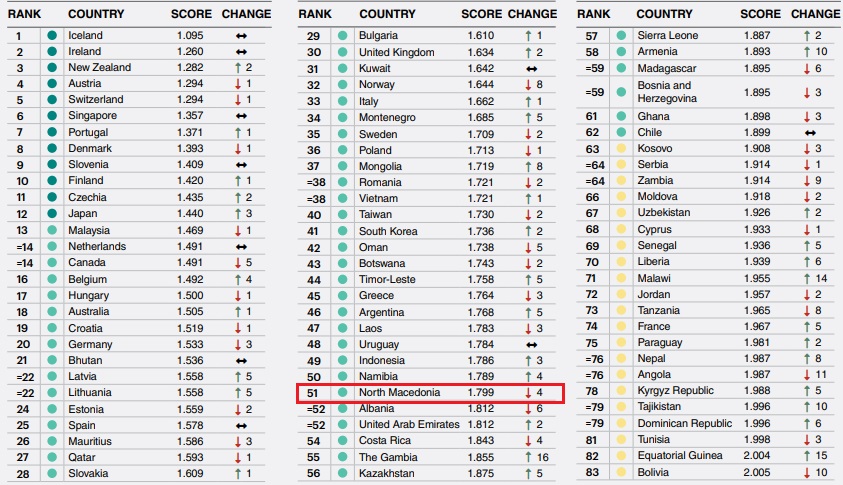Click the Lithuania country name
The image size is (843, 485).
point(90,393)
